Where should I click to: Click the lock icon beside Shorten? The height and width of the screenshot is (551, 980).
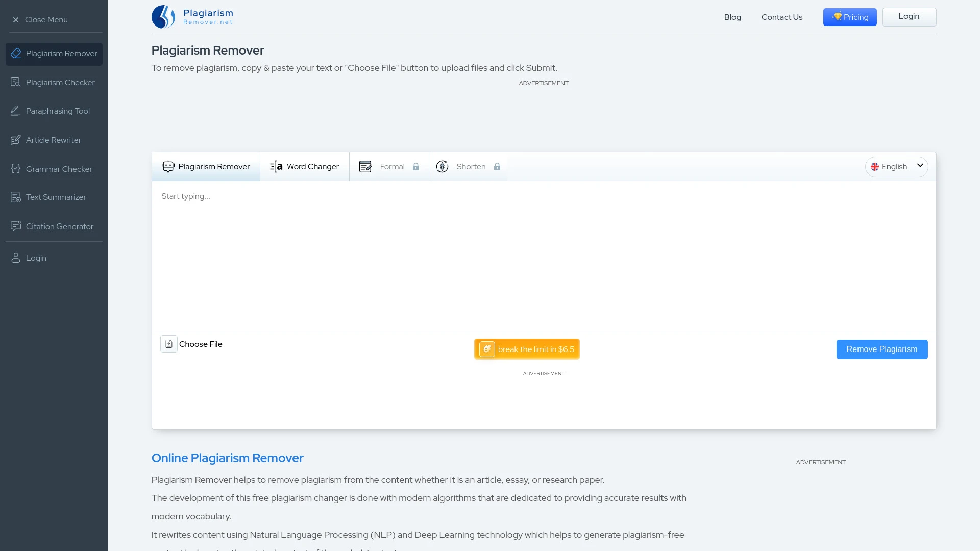tap(497, 166)
